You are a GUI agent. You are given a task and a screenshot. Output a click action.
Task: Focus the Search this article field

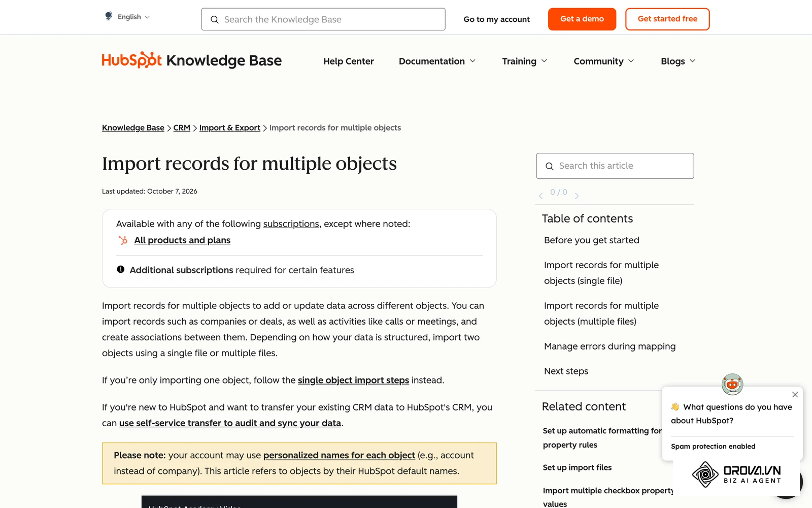pos(615,166)
